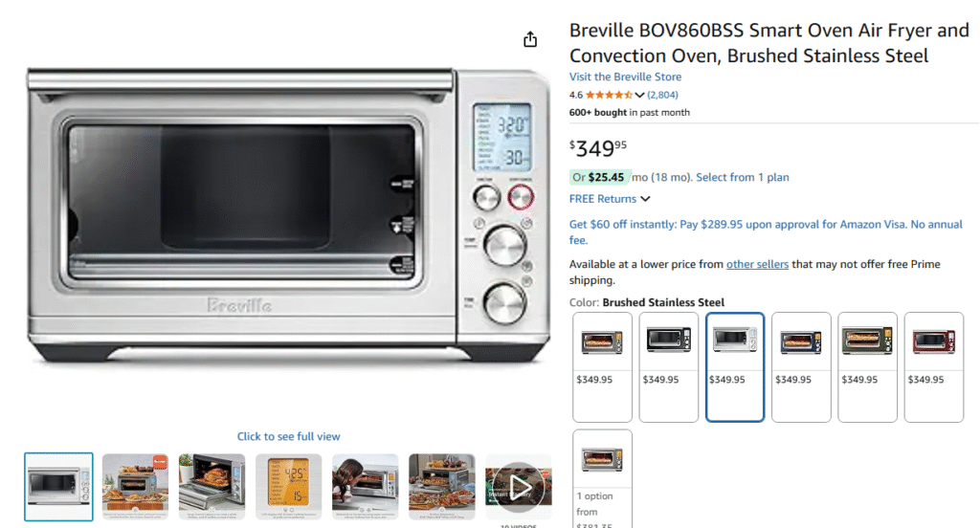Click to see full view link
Viewport: 980px width, 528px height.
[288, 437]
